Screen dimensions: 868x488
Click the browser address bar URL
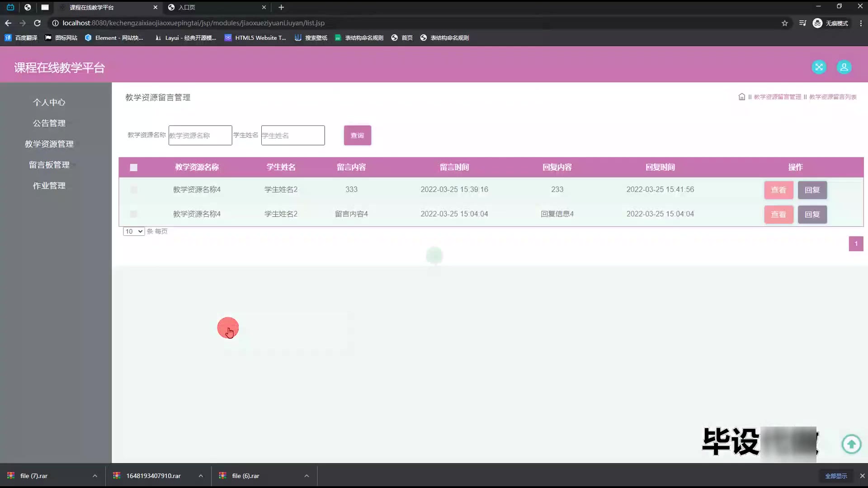tap(193, 23)
